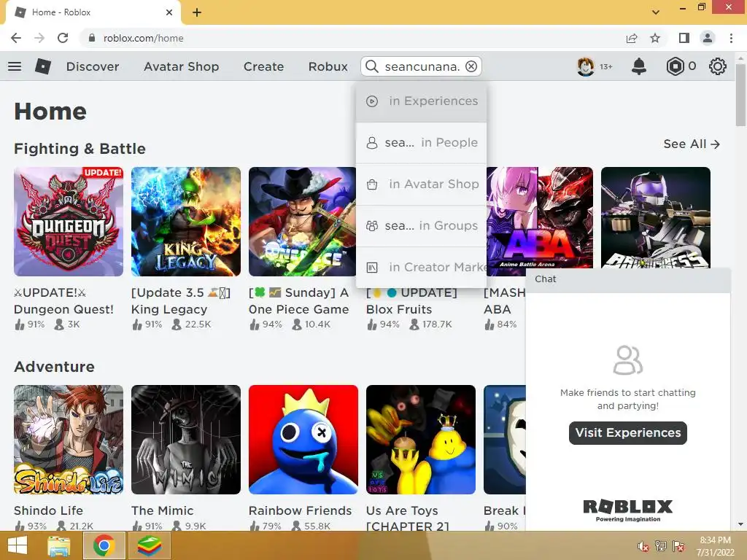Click the page vertical scrollbar

tap(741, 96)
